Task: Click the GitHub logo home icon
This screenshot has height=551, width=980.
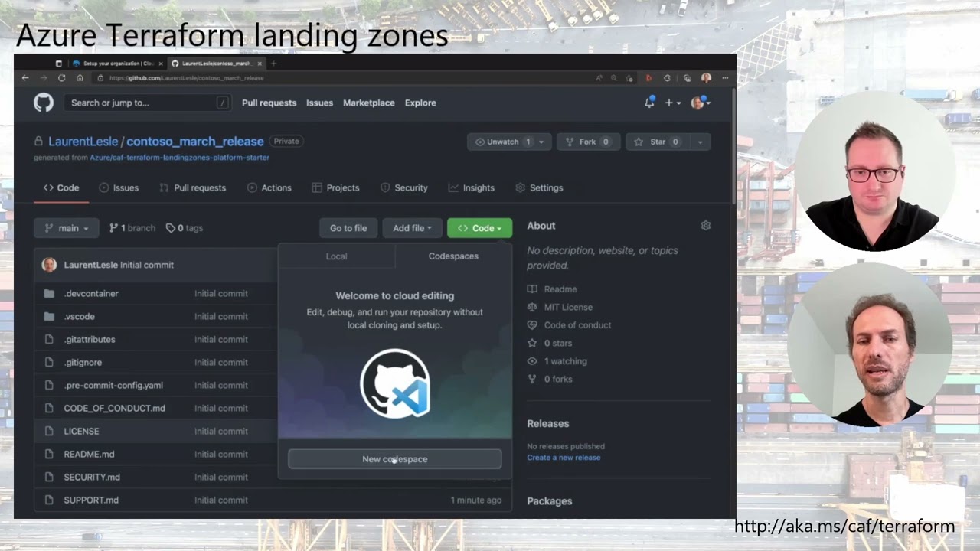Action: coord(44,103)
